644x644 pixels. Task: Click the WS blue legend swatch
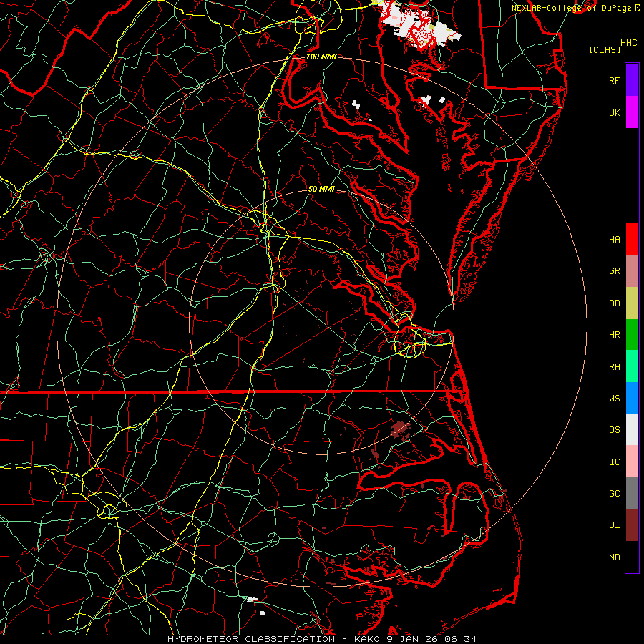[x=632, y=398]
